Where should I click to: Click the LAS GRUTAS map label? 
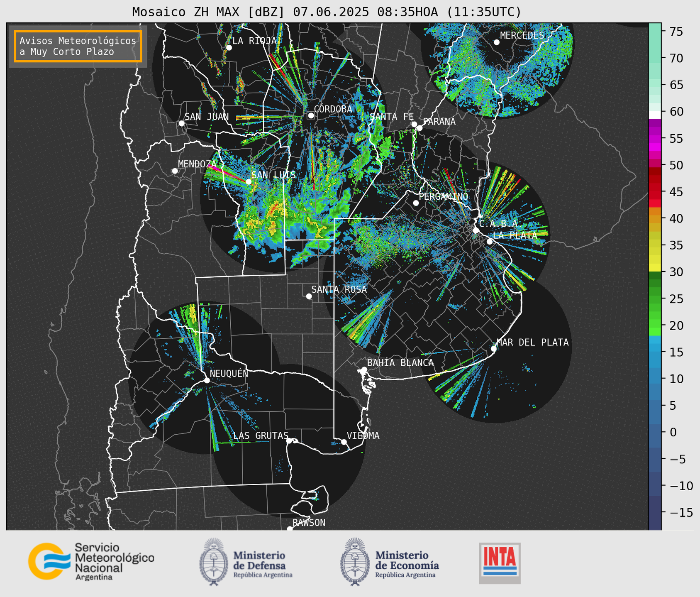click(261, 436)
